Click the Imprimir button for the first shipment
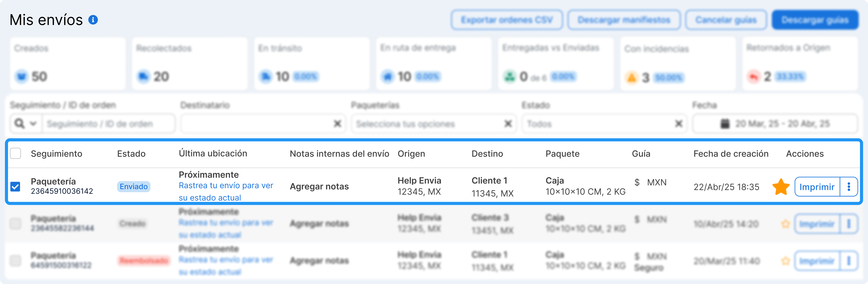 pyautogui.click(x=817, y=186)
